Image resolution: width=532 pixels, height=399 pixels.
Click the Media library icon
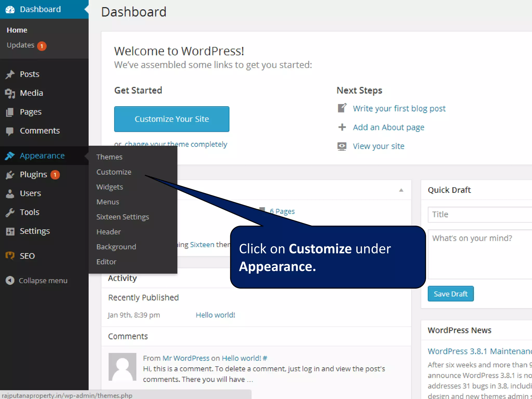pos(10,94)
